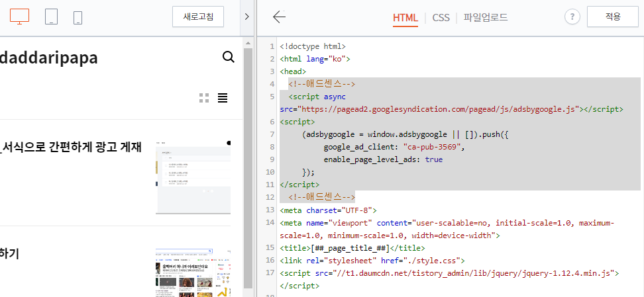
Task: Select grid view layout icon
Action: click(204, 98)
